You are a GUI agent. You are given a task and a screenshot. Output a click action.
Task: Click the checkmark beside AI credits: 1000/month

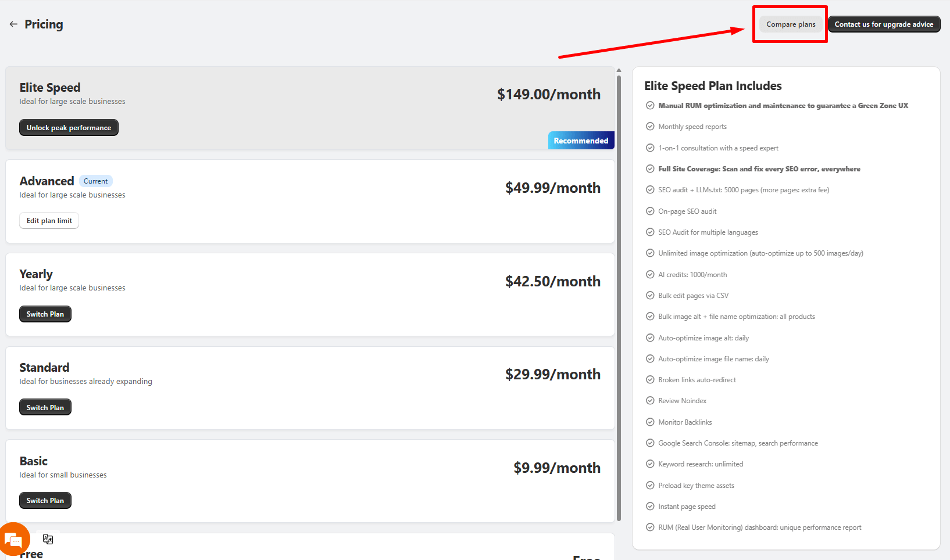pyautogui.click(x=649, y=274)
